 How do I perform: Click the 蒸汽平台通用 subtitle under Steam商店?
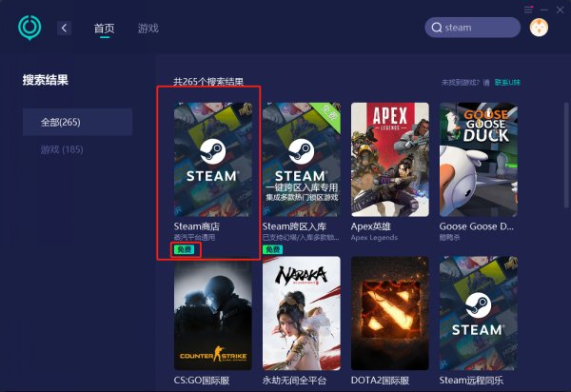194,238
